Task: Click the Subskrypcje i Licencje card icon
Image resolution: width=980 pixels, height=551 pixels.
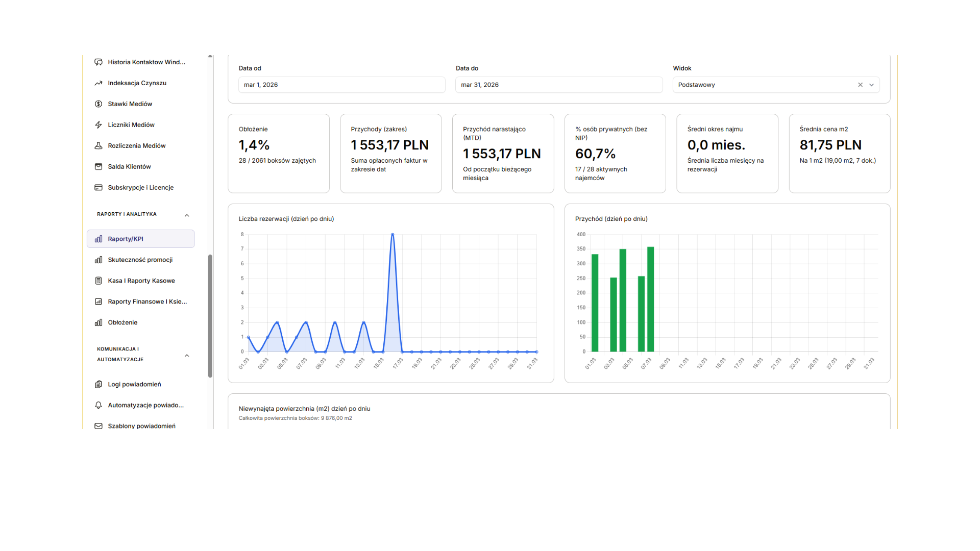Action: [x=99, y=188]
